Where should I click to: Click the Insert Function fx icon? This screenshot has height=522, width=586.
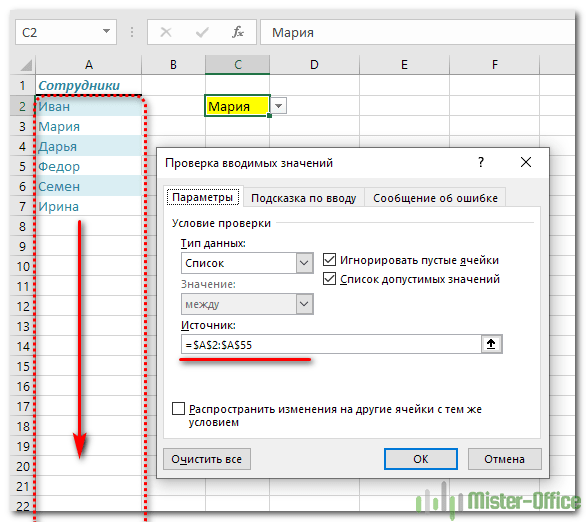tap(238, 33)
